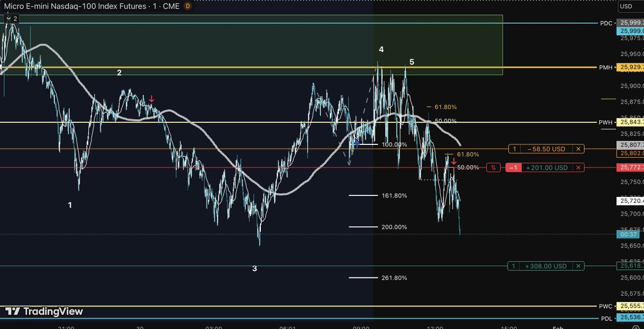Click the PMH line label
644x329 pixels.
606,68
